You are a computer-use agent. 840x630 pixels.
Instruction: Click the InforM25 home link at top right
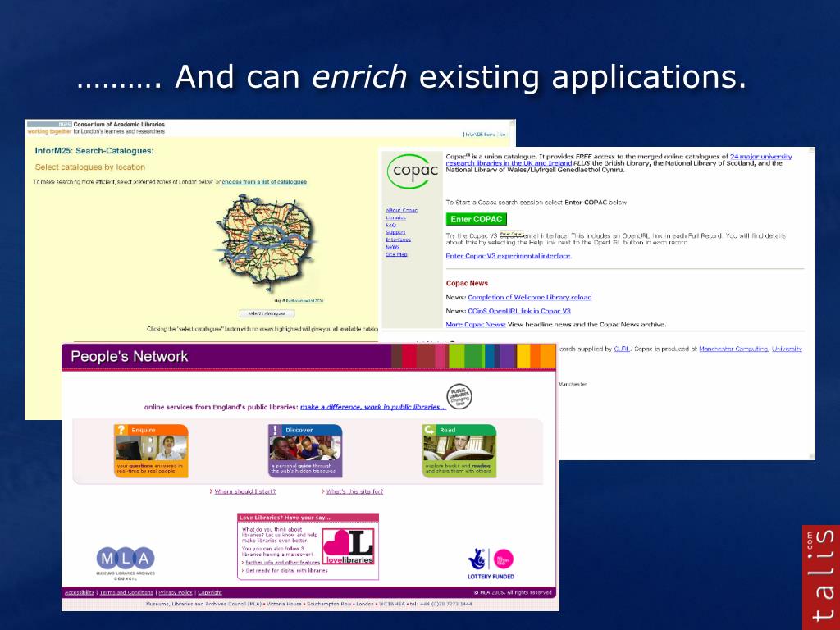(x=479, y=135)
